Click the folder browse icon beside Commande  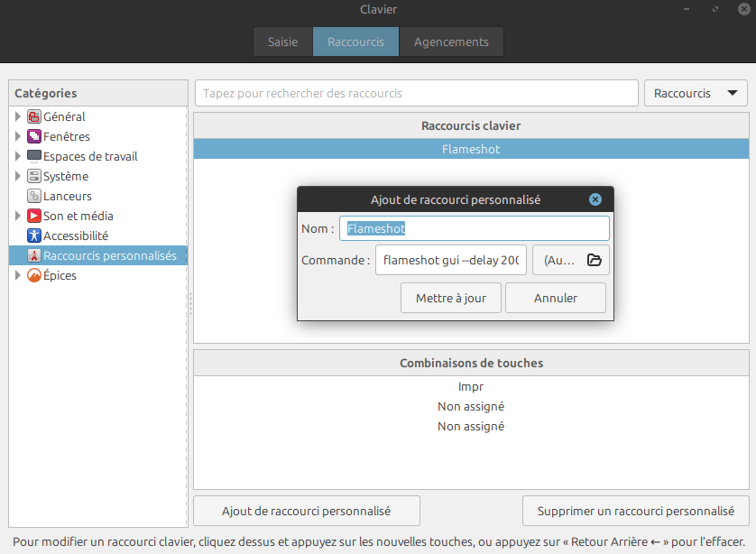594,260
